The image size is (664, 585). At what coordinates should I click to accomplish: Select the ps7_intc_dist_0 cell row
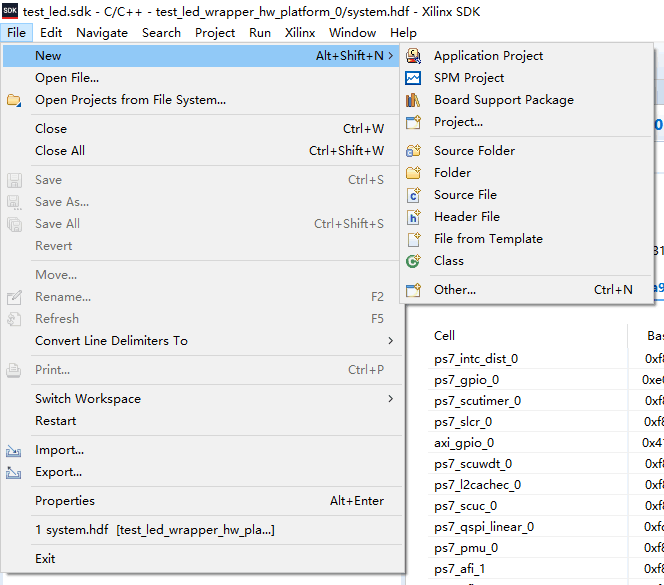click(527, 359)
